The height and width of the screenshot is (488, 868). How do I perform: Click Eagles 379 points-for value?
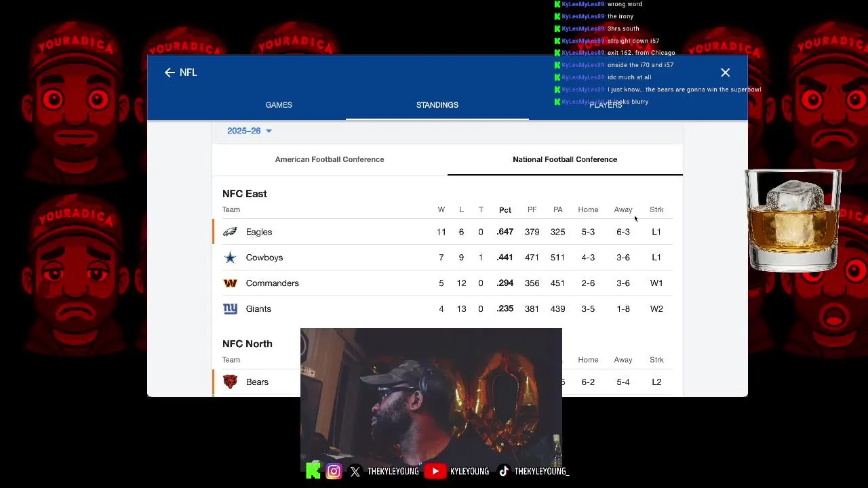[532, 232]
